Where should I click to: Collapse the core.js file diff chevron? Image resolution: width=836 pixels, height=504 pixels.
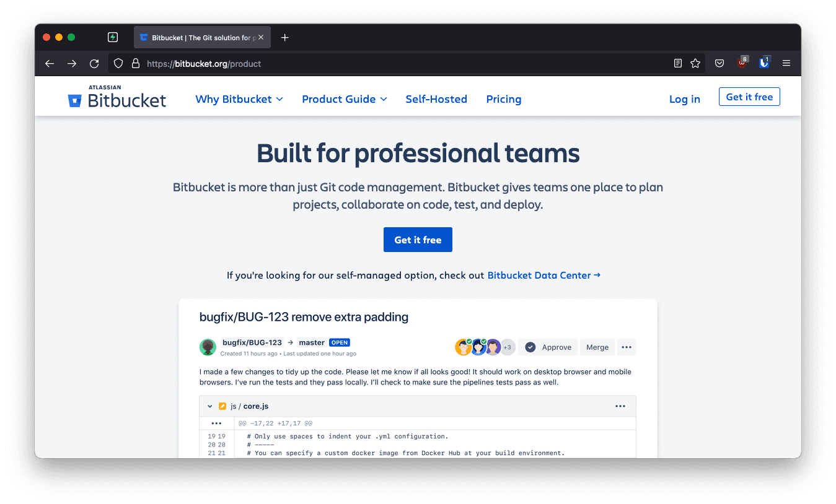pyautogui.click(x=210, y=406)
